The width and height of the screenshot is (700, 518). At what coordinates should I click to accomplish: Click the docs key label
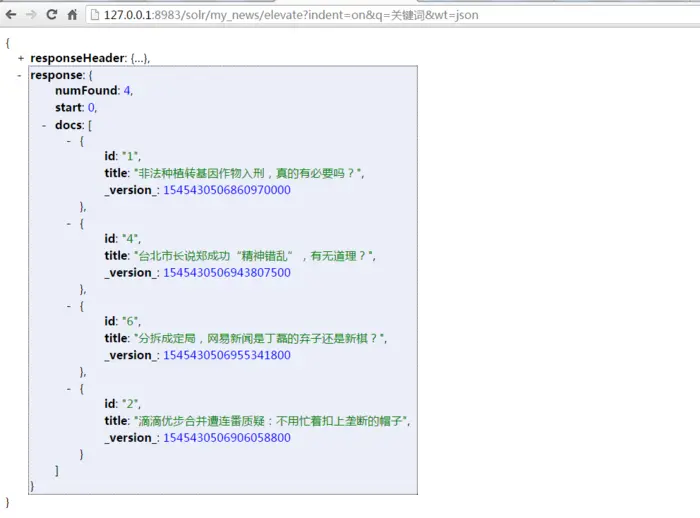68,125
